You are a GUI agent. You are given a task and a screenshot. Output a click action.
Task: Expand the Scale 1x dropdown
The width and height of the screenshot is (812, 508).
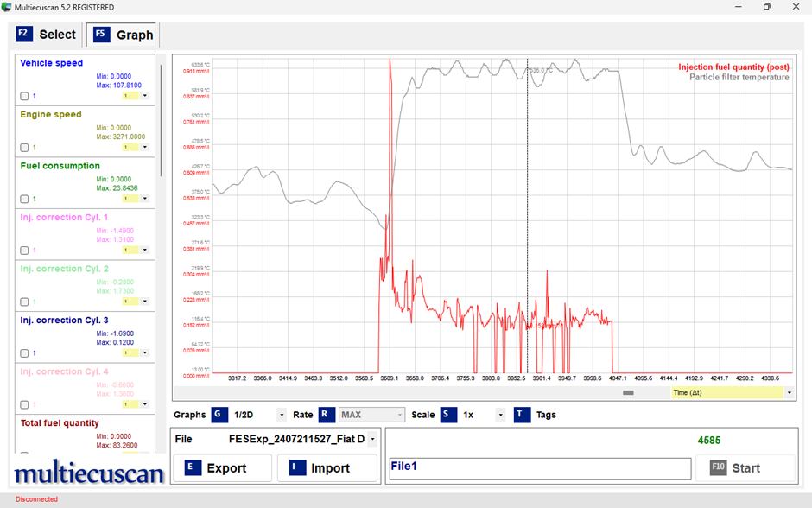(x=500, y=415)
